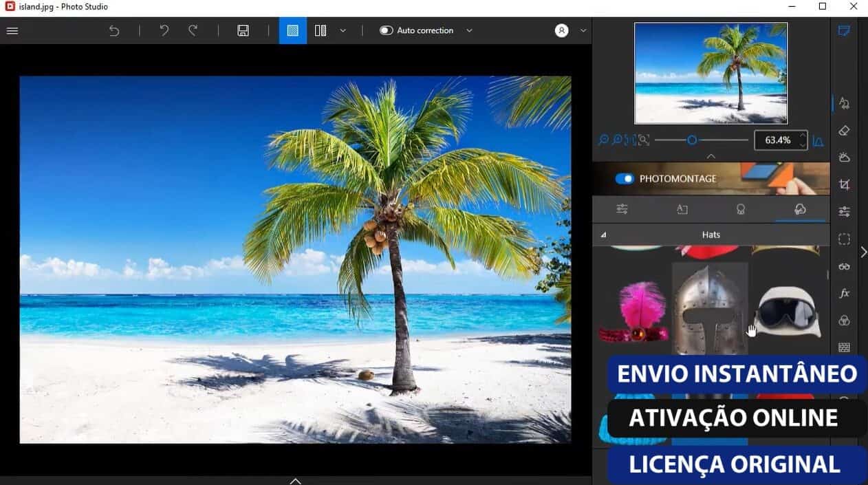Pick the white pilot helmet with goggles
Screen dimensions: 868x485
pyautogui.click(x=788, y=312)
